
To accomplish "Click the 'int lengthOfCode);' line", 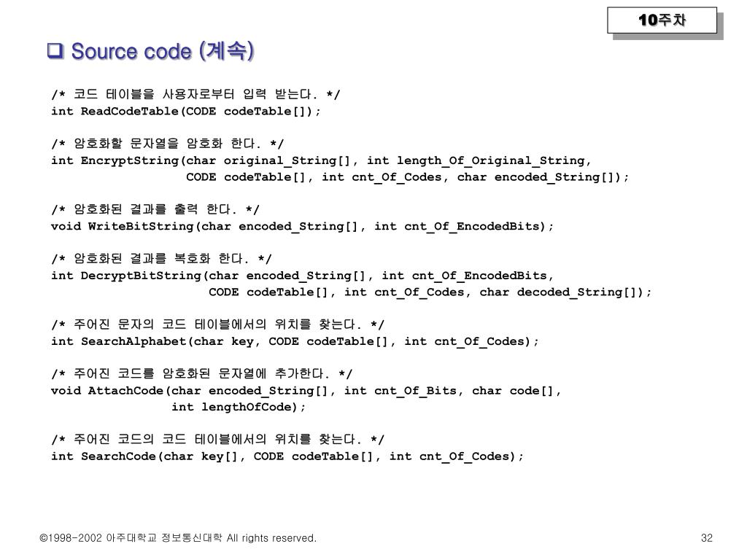I will pyautogui.click(x=239, y=407).
